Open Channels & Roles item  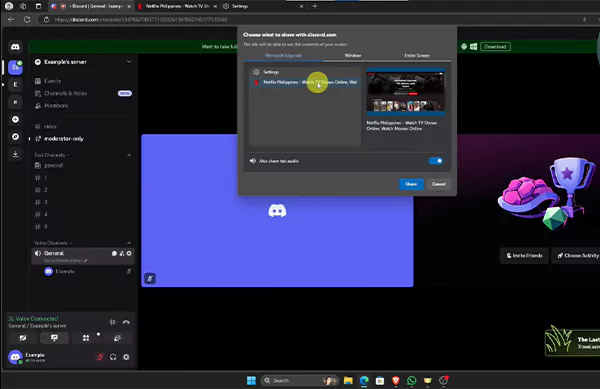coord(83,93)
